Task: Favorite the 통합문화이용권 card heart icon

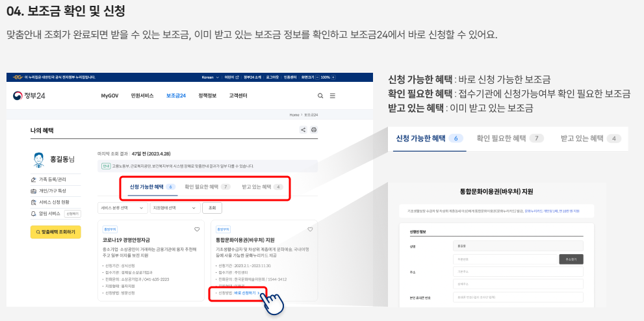Action: (310, 229)
